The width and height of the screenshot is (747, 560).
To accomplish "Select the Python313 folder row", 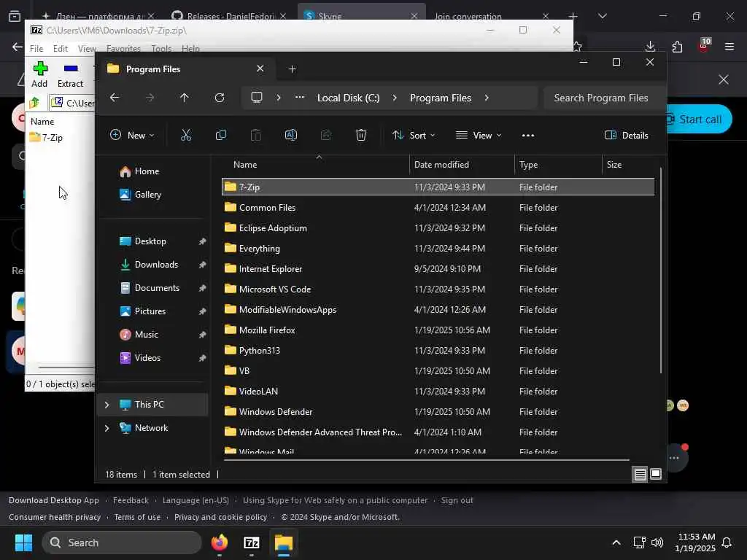I will click(438, 351).
